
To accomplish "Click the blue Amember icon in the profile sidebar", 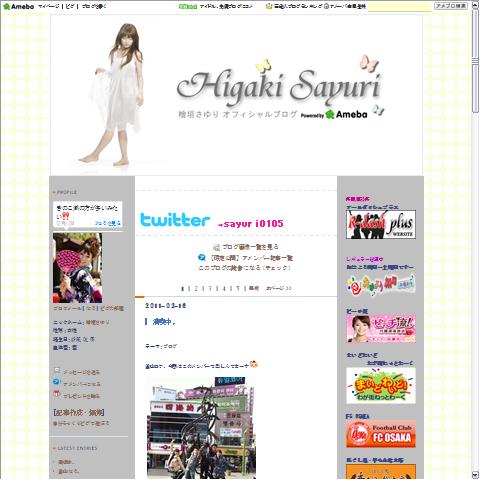I will coord(57,382).
